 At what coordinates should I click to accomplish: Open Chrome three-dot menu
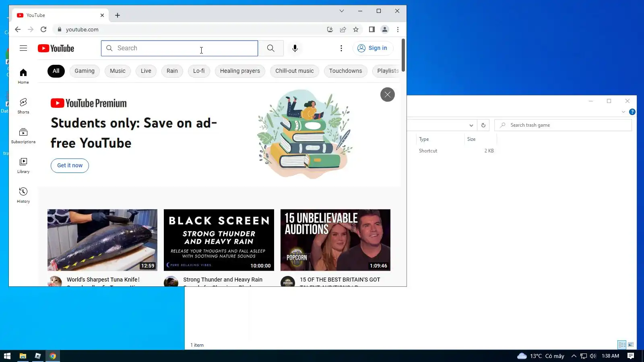point(398,29)
